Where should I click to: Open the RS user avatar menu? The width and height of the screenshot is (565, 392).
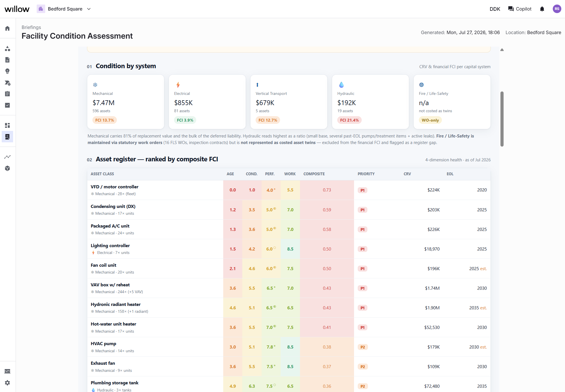click(x=557, y=9)
